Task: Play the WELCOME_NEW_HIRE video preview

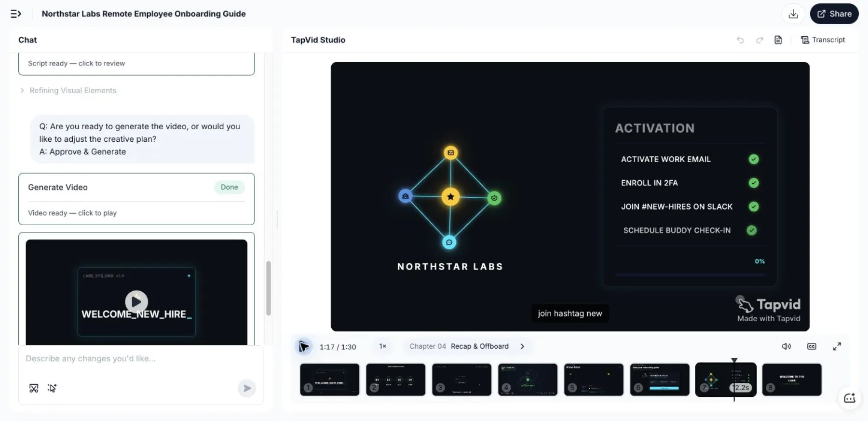Action: (x=136, y=301)
